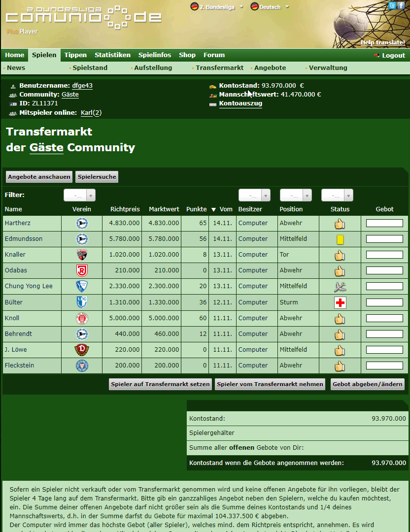Open the Home menu
This screenshot has width=410, height=532.
[x=15, y=55]
